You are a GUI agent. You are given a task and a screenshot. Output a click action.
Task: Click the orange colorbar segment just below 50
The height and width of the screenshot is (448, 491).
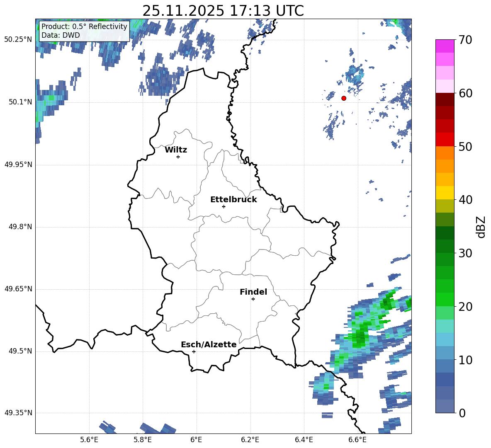[x=445, y=153]
